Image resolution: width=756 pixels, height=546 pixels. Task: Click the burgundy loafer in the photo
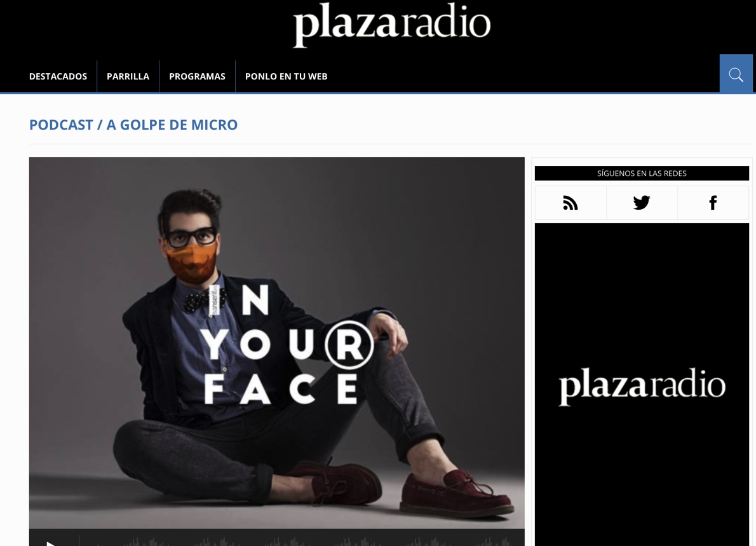458,495
